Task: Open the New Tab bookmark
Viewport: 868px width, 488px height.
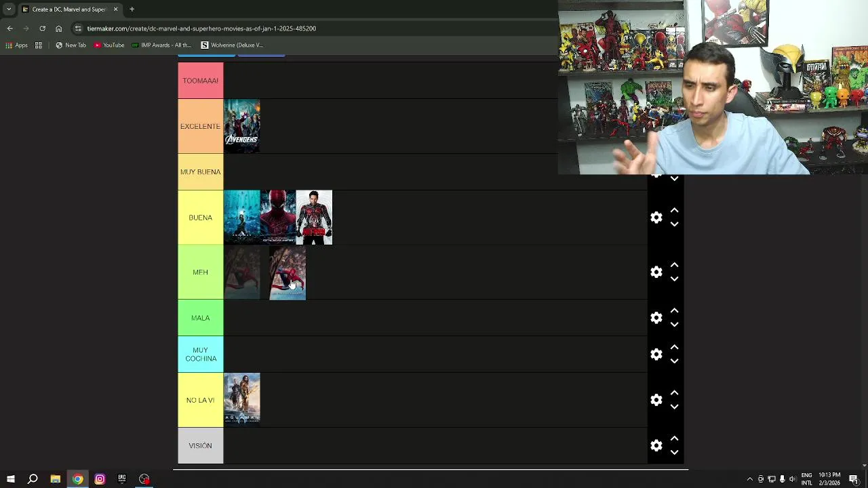Action: click(x=71, y=45)
